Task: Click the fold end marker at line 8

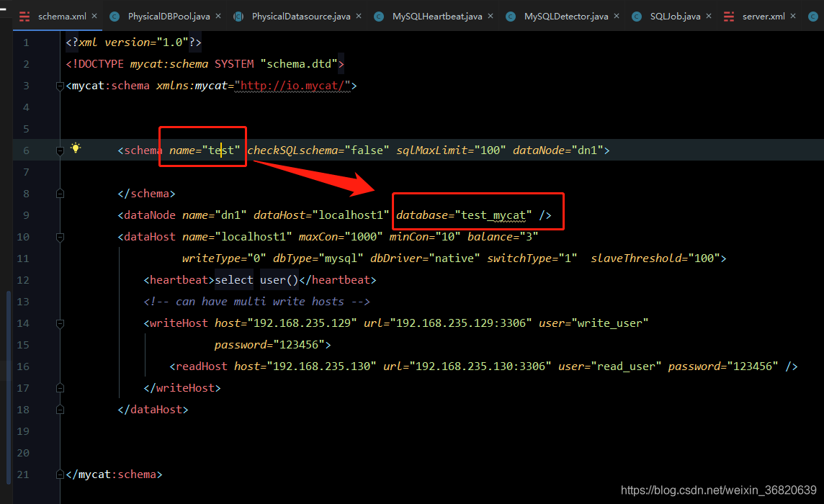Action: coord(60,194)
